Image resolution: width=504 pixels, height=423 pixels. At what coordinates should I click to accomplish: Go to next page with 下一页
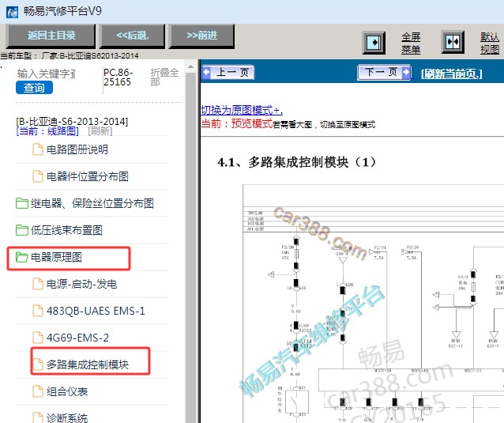[384, 72]
